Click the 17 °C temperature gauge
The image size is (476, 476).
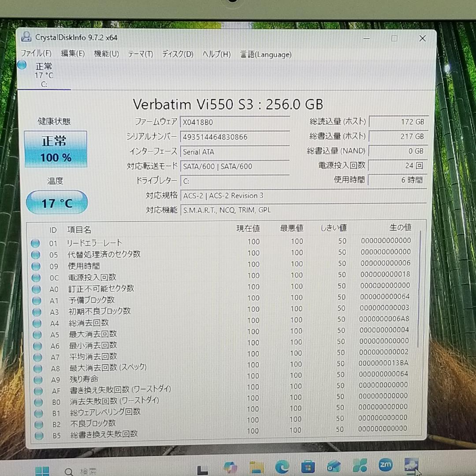click(57, 202)
